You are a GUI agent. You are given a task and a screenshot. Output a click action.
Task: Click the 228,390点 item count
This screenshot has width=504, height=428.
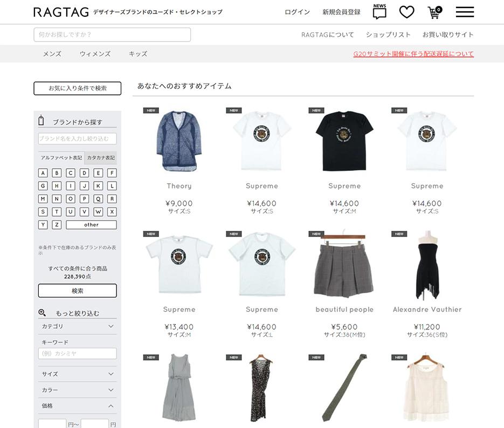click(x=78, y=277)
